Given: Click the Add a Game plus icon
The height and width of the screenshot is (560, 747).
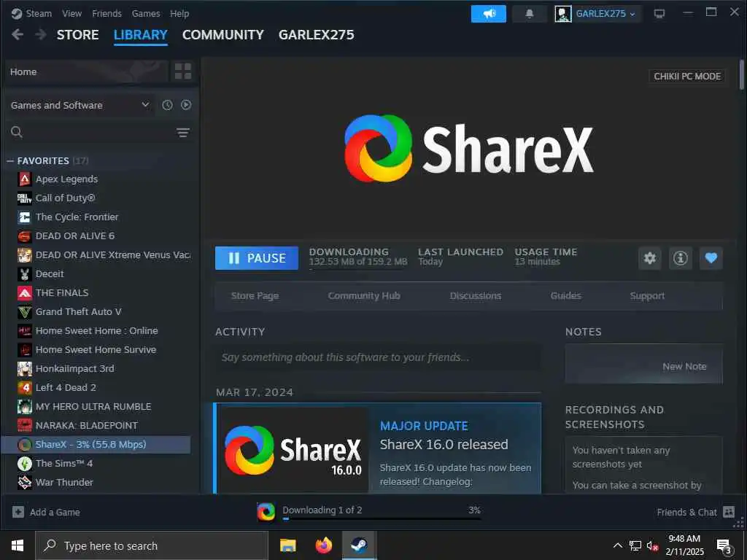Looking at the screenshot, I should click(x=18, y=512).
